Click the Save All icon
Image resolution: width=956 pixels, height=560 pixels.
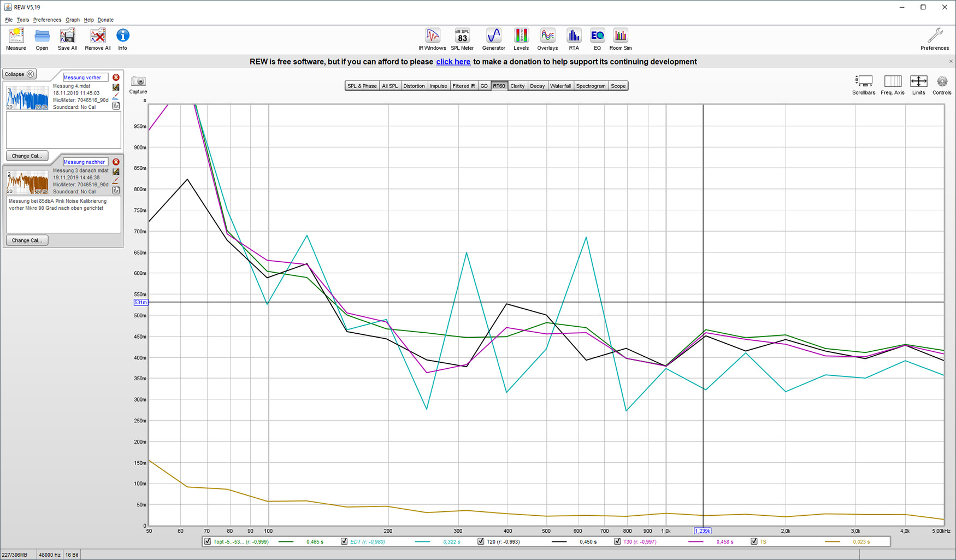pyautogui.click(x=67, y=36)
